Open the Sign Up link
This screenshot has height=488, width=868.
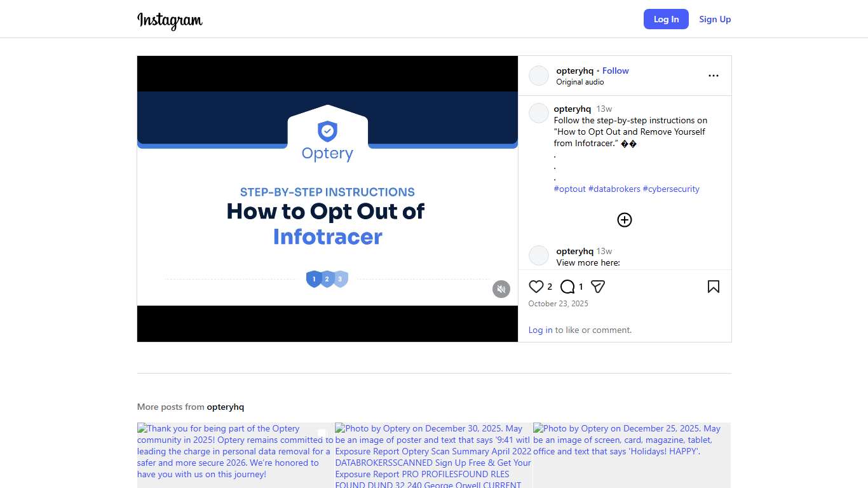pyautogui.click(x=715, y=19)
